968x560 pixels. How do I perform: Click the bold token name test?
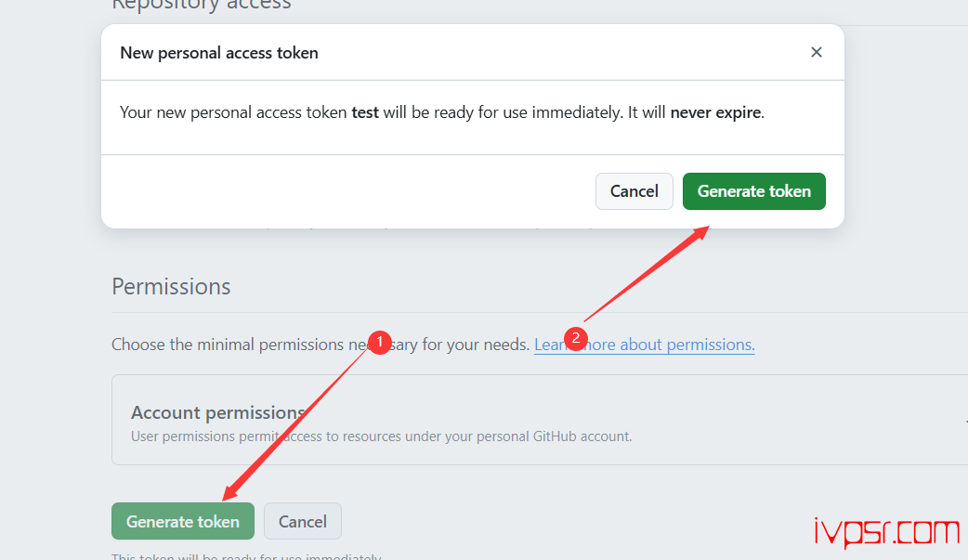pos(365,112)
